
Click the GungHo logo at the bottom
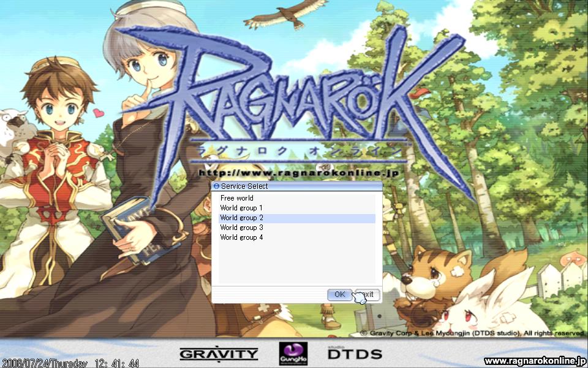pyautogui.click(x=293, y=353)
